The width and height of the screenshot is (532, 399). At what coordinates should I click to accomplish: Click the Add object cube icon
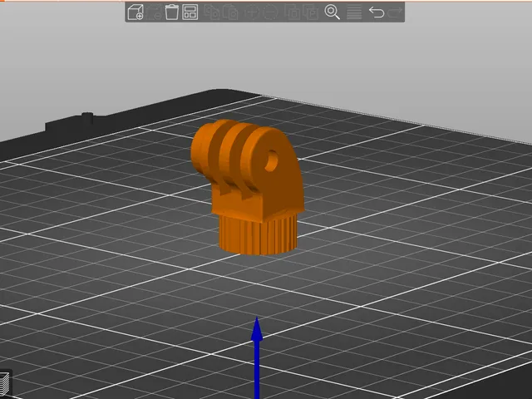click(135, 12)
